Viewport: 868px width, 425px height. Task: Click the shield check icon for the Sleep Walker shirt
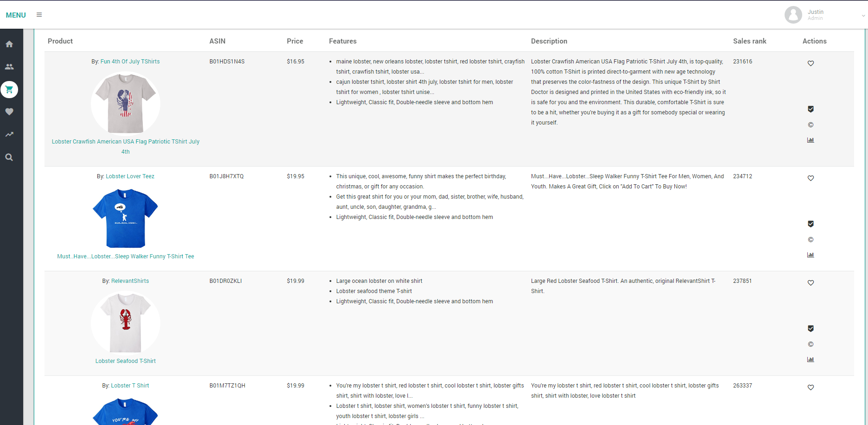810,224
